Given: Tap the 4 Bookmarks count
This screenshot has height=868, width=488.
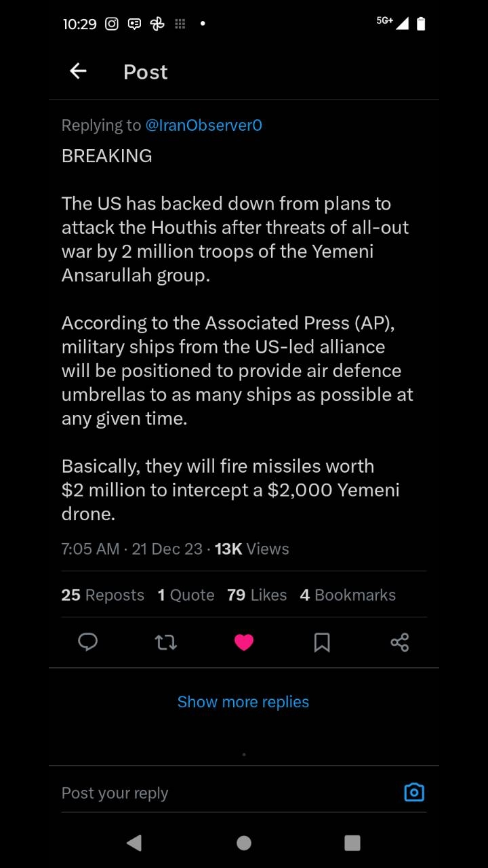Looking at the screenshot, I should click(x=348, y=595).
